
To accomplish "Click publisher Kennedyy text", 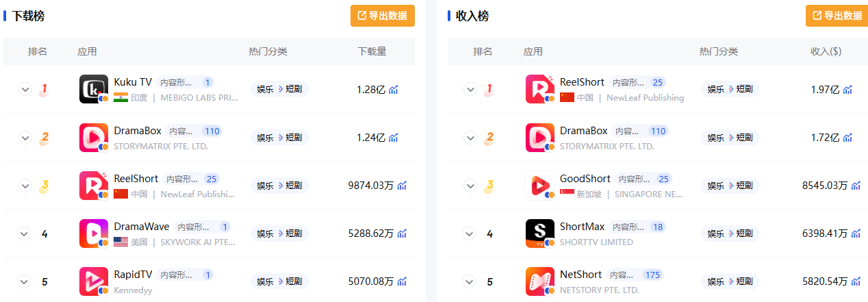I will 133,290.
